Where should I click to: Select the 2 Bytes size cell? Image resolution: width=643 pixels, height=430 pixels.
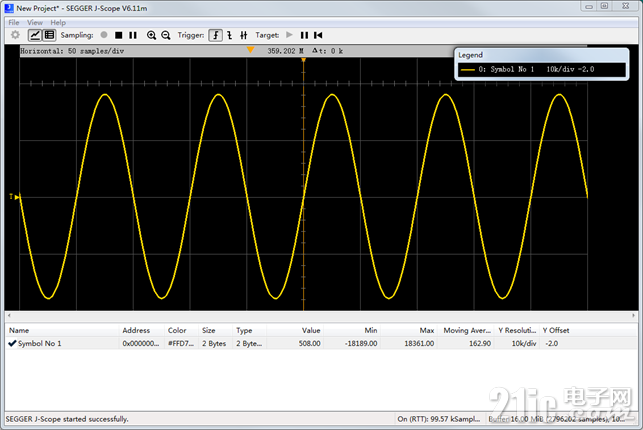216,344
